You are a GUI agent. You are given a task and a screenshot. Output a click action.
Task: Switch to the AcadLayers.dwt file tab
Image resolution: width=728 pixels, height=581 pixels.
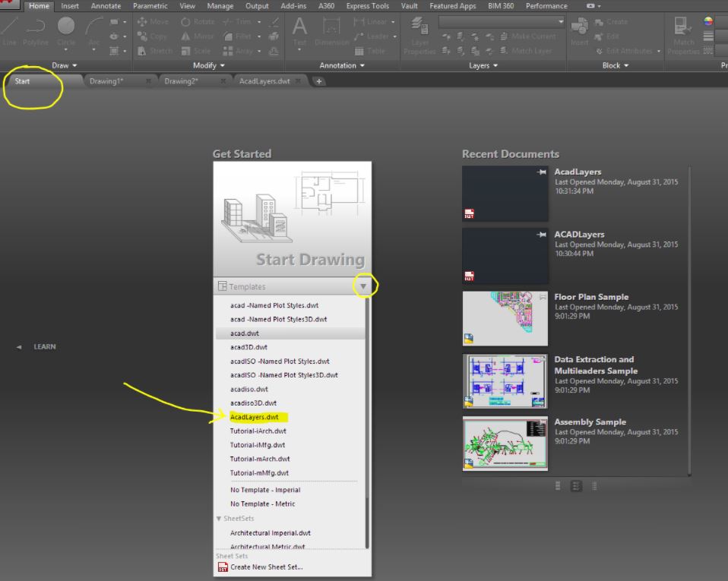(x=264, y=81)
